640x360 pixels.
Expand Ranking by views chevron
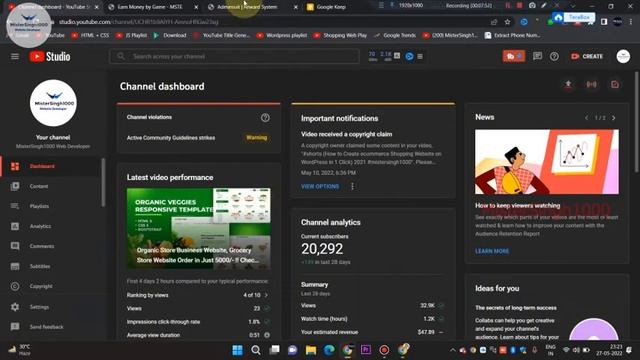(x=267, y=295)
